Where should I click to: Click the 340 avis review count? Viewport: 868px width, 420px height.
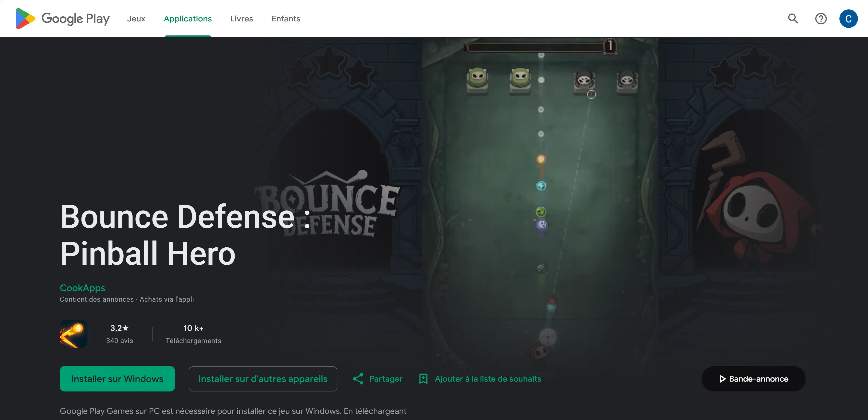coord(120,341)
